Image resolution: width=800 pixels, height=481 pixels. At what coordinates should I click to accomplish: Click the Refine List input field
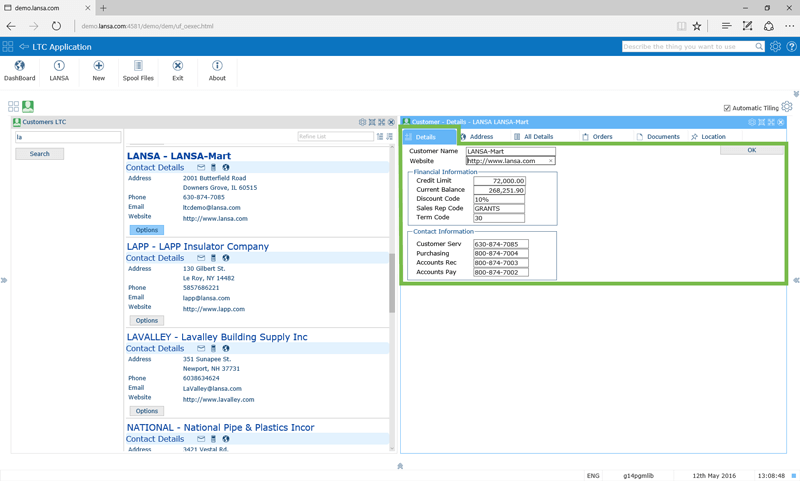point(335,137)
